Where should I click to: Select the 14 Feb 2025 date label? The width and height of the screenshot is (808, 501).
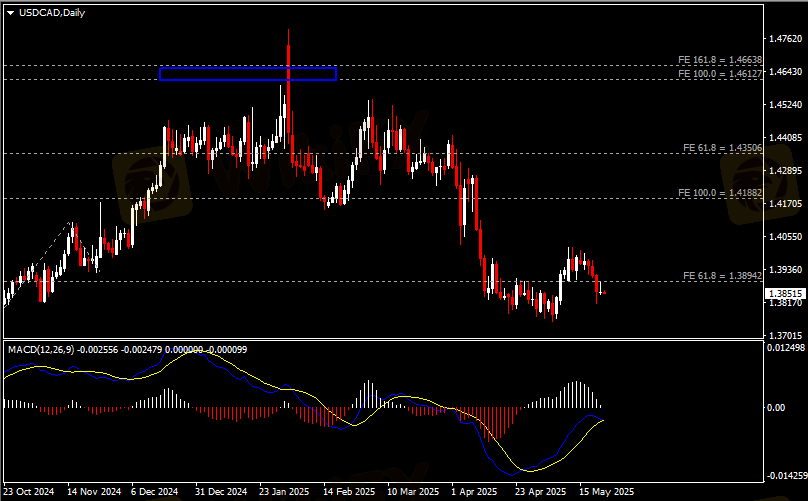[x=350, y=492]
